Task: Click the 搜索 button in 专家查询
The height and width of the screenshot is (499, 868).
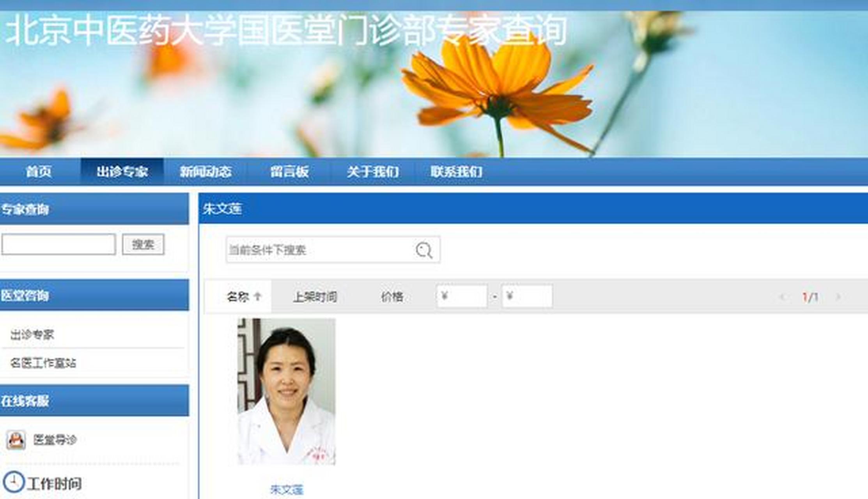Action: (143, 244)
